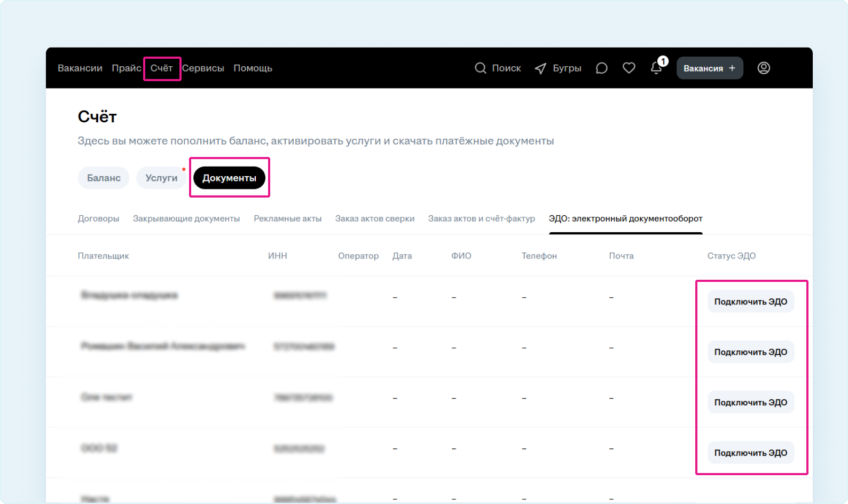Viewport: 848px width, 504px height.
Task: Click the ФИО column header
Action: 461,256
